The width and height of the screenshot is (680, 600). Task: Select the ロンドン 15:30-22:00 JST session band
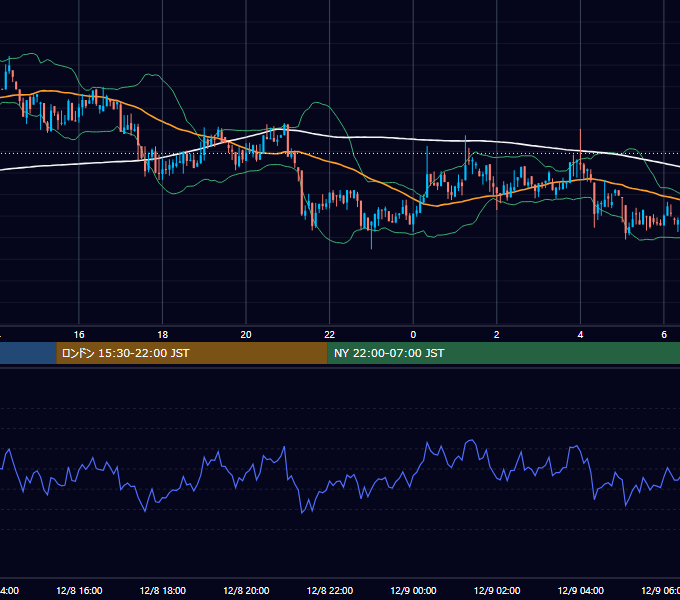pyautogui.click(x=192, y=353)
